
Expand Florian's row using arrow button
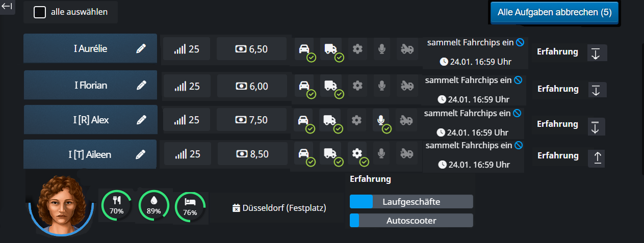(596, 90)
